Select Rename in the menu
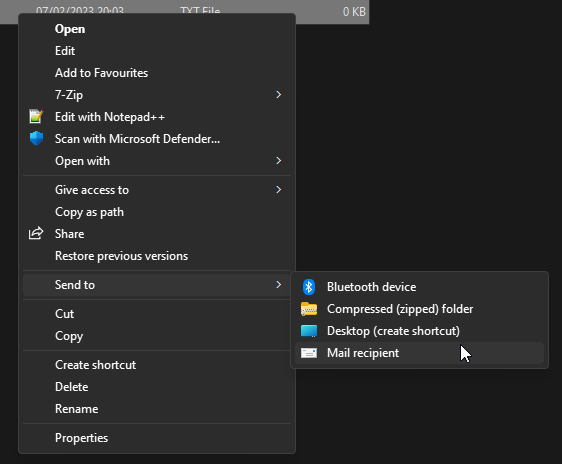Screen dimensions: 562x464 pos(157,409)
